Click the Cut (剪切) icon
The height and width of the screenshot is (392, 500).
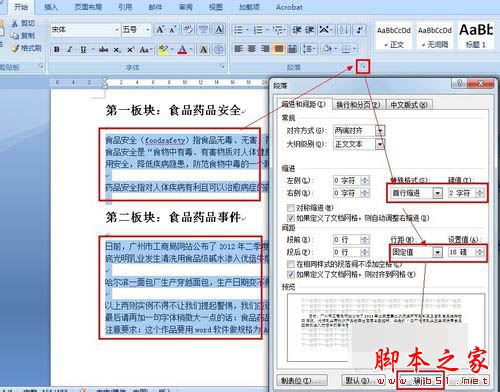click(16, 24)
